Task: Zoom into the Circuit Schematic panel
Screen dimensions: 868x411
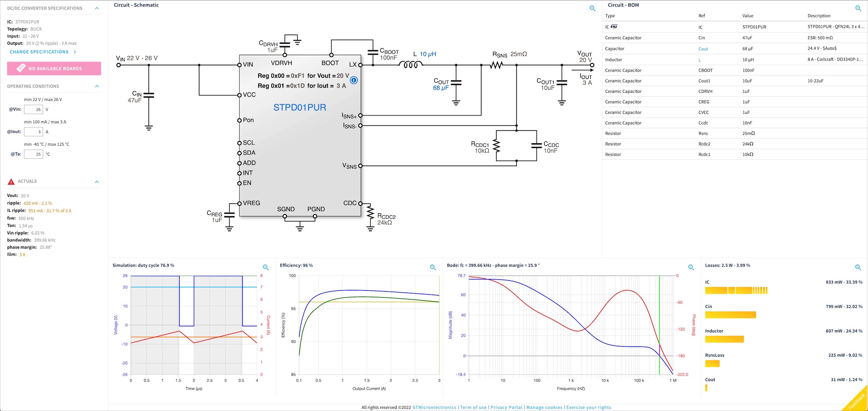Action: (x=592, y=8)
